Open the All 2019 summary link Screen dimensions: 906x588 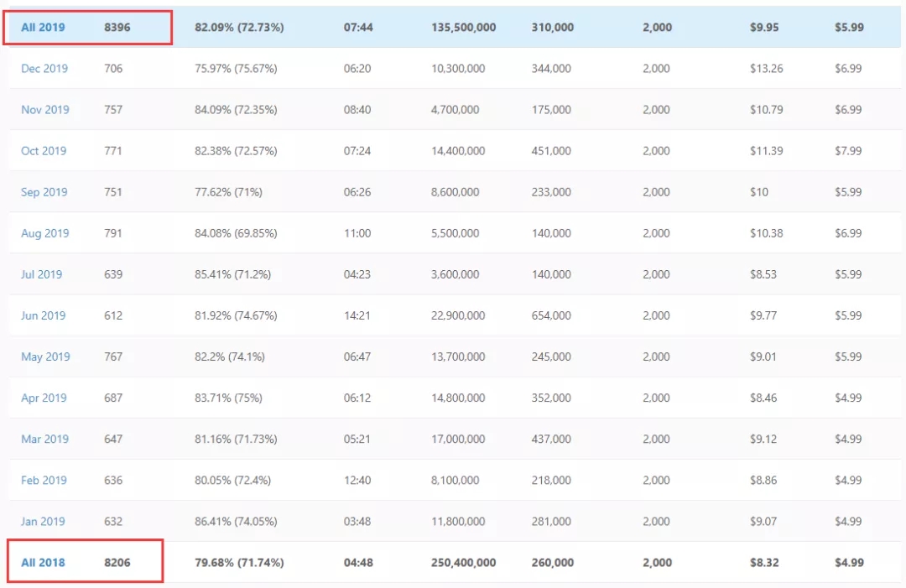point(43,27)
